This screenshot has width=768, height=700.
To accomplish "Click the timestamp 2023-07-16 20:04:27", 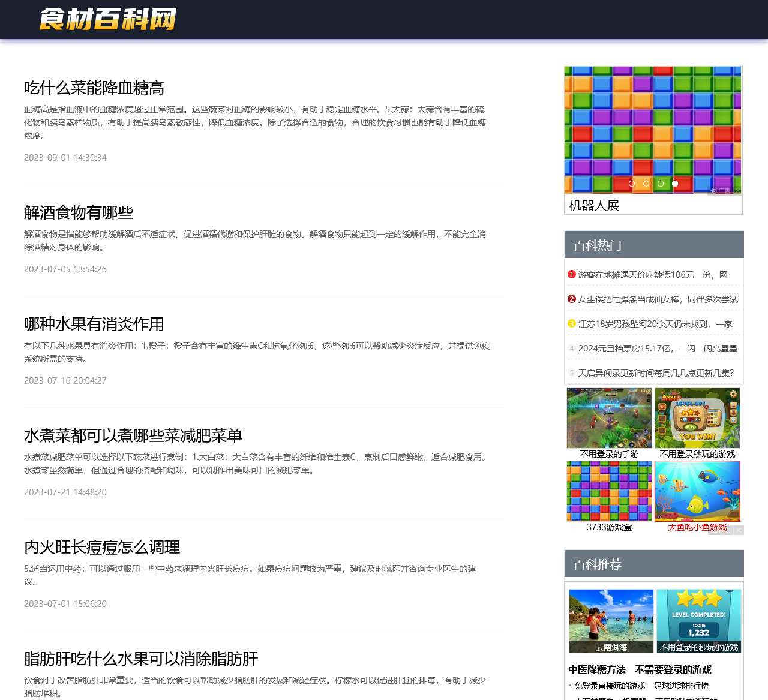I will (x=65, y=381).
